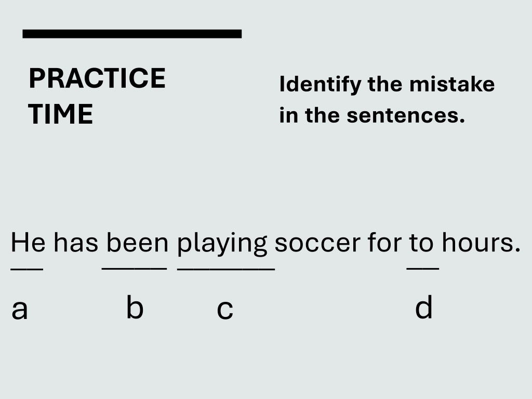Select answer option c
The width and height of the screenshot is (532, 399).
225,310
